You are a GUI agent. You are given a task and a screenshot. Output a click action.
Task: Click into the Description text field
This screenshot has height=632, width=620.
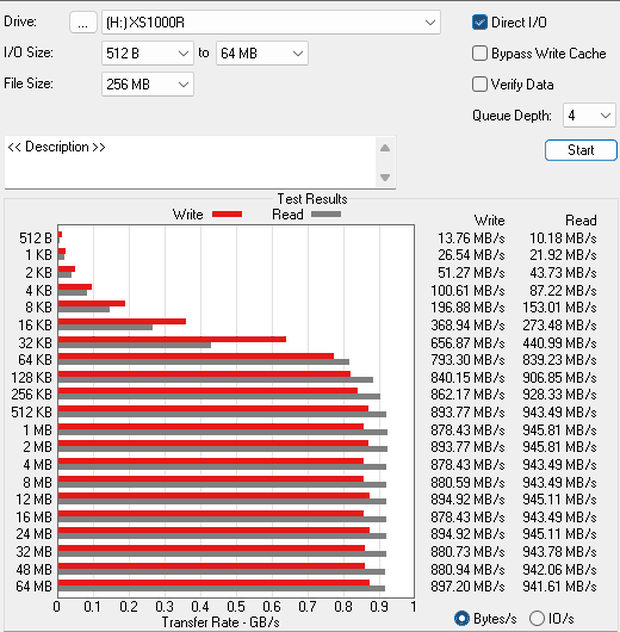coord(189,162)
